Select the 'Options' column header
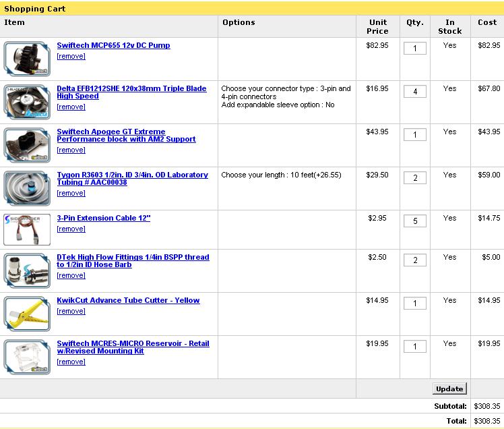Image resolution: width=504 pixels, height=429 pixels. tap(239, 22)
